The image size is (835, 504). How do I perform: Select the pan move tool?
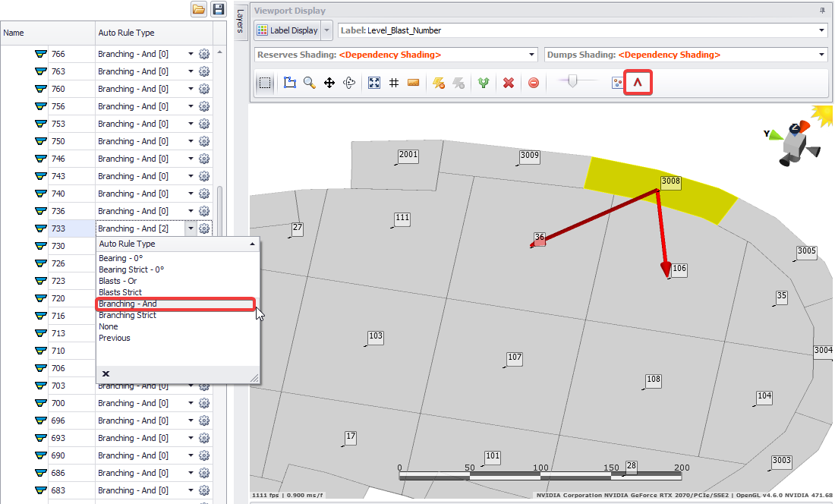[x=329, y=83]
